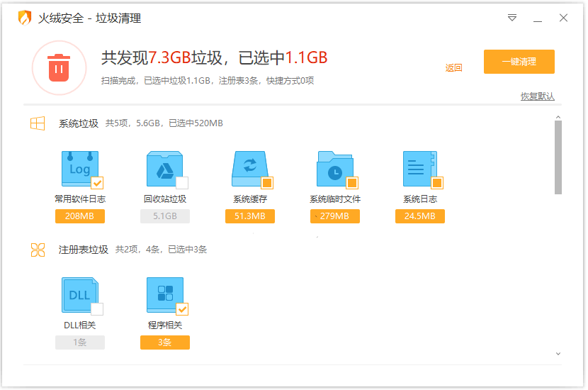Viewport: 588px width, 390px height.
Task: Click the 返回 link
Action: click(453, 68)
